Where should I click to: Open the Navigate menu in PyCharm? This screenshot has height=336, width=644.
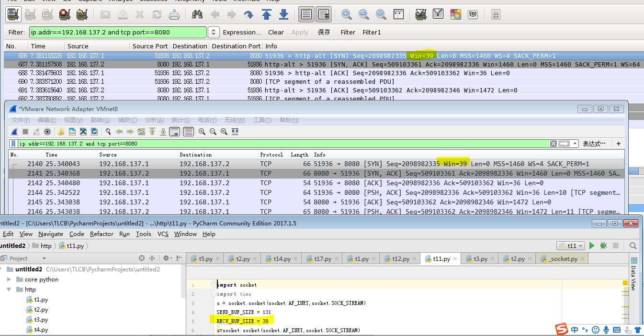[51, 234]
